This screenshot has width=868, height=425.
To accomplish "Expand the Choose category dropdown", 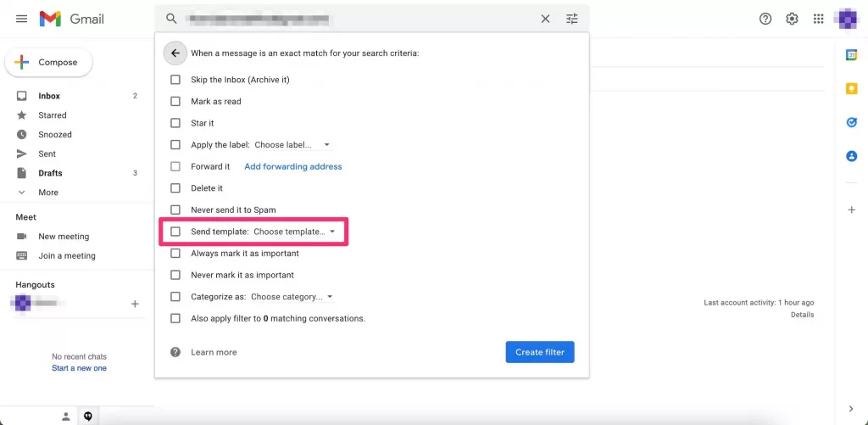I will pos(292,297).
